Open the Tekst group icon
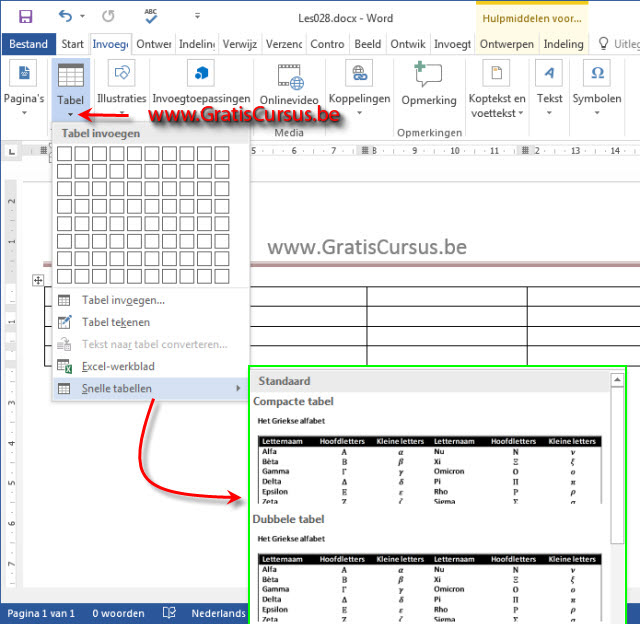 [x=549, y=73]
